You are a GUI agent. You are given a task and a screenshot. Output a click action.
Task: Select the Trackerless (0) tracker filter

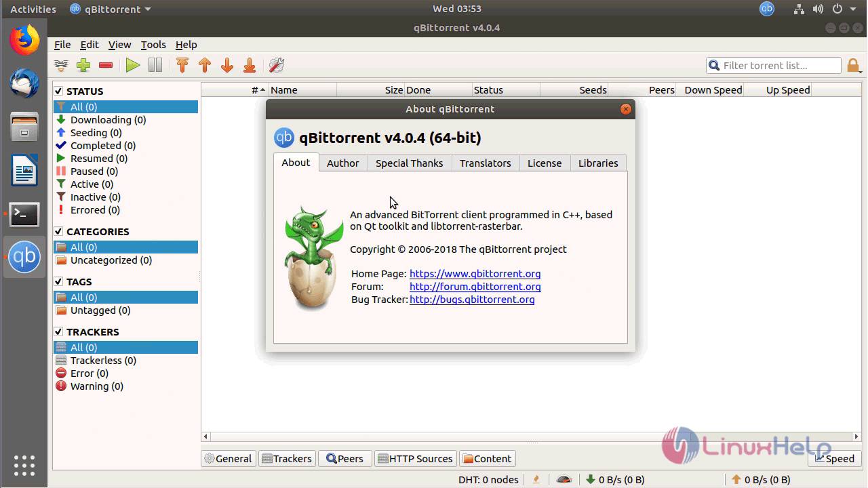[x=125, y=361]
